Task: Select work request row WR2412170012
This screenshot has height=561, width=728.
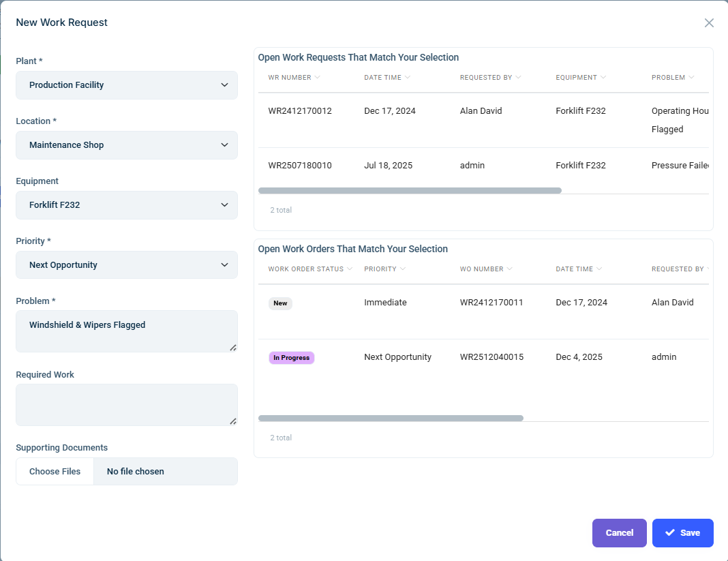Action: point(300,111)
